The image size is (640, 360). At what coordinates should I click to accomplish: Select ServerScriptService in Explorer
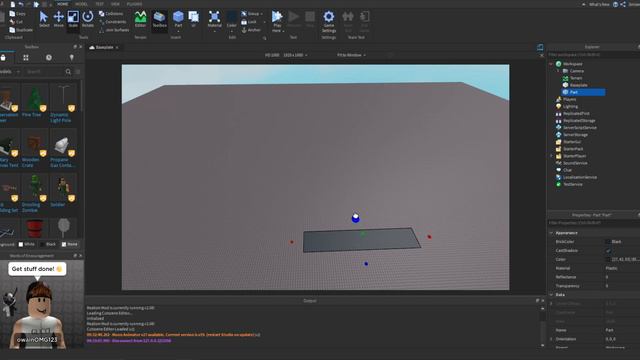coord(580,128)
